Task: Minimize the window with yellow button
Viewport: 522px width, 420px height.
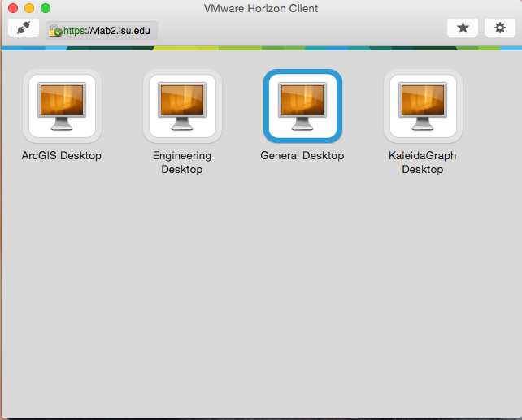Action: pyautogui.click(x=29, y=8)
